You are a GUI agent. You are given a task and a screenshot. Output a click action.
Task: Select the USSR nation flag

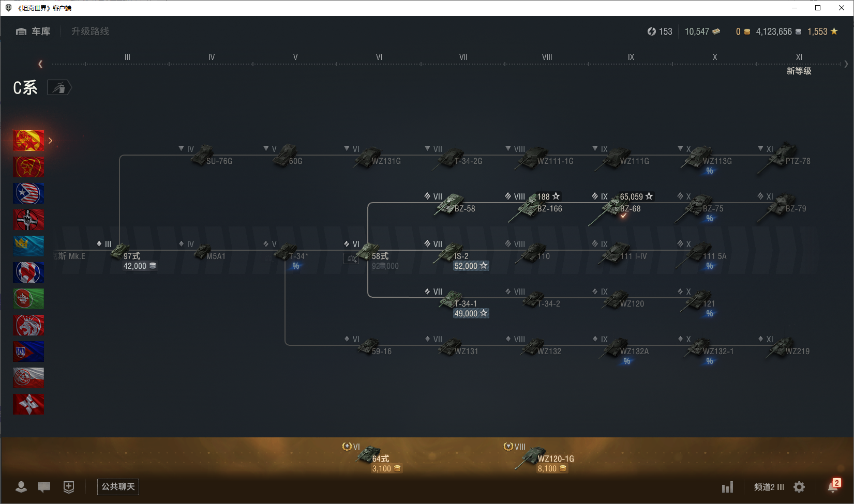click(x=28, y=167)
